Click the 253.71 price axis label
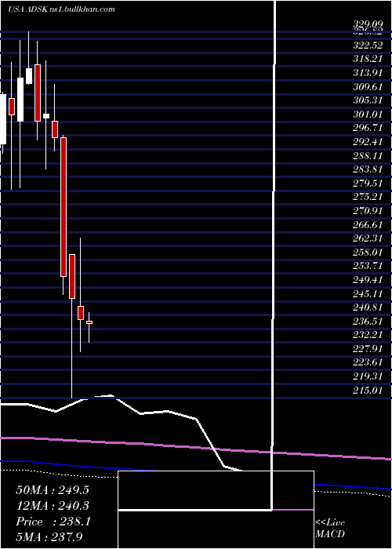The width and height of the screenshot is (392, 549). (x=368, y=266)
